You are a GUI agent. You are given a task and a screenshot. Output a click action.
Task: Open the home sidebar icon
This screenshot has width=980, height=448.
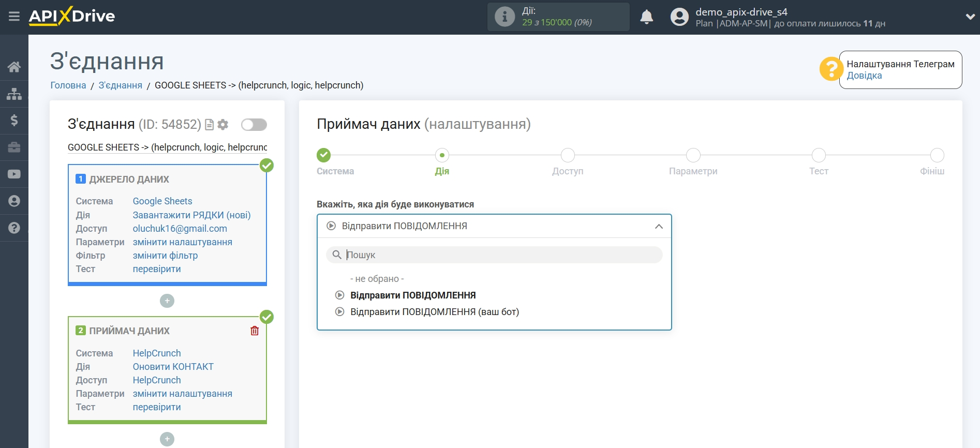click(x=14, y=67)
